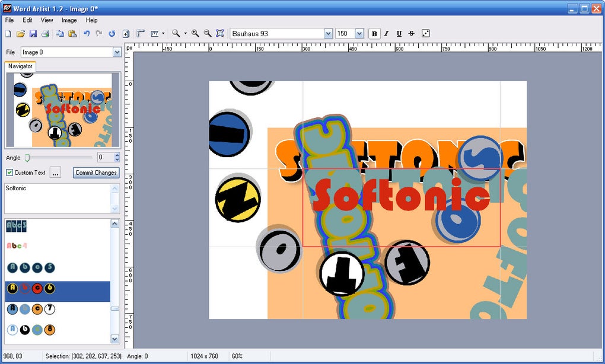Image resolution: width=605 pixels, height=364 pixels.
Task: Click the Print icon in toolbar
Action: click(x=46, y=34)
